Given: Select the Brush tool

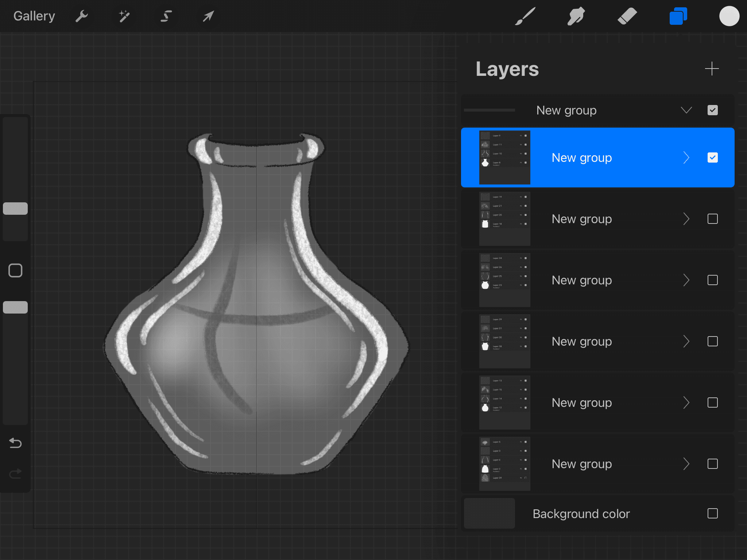Looking at the screenshot, I should pos(525,16).
